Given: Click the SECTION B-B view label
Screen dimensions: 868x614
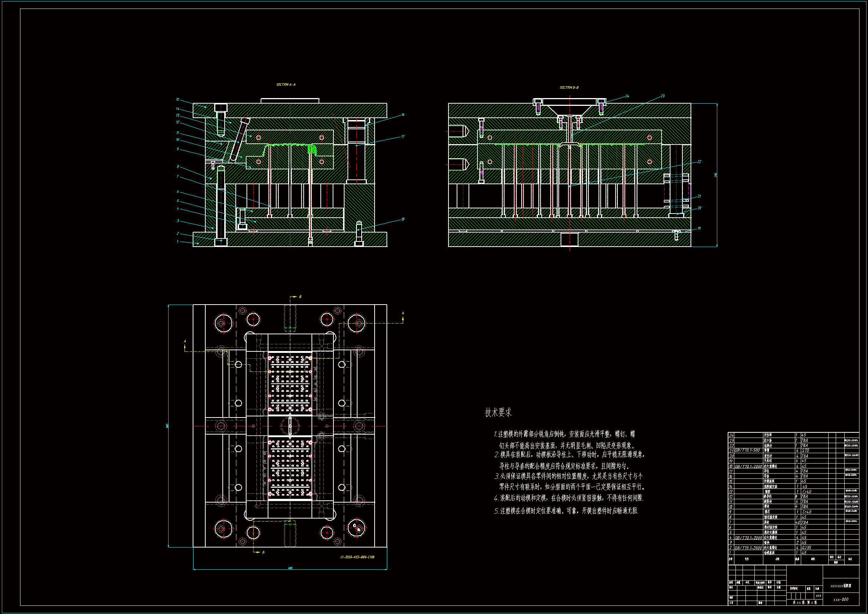Looking at the screenshot, I should (x=569, y=88).
